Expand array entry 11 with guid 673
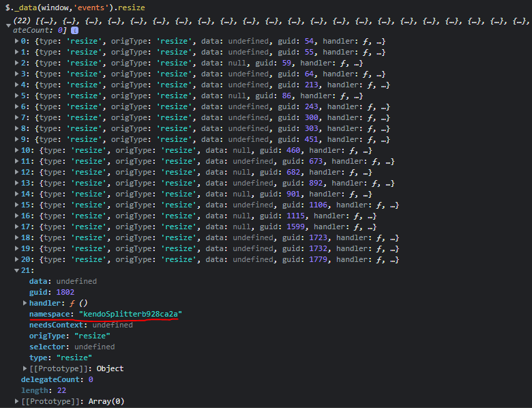Screen dimensions: 532x408 click(16, 161)
